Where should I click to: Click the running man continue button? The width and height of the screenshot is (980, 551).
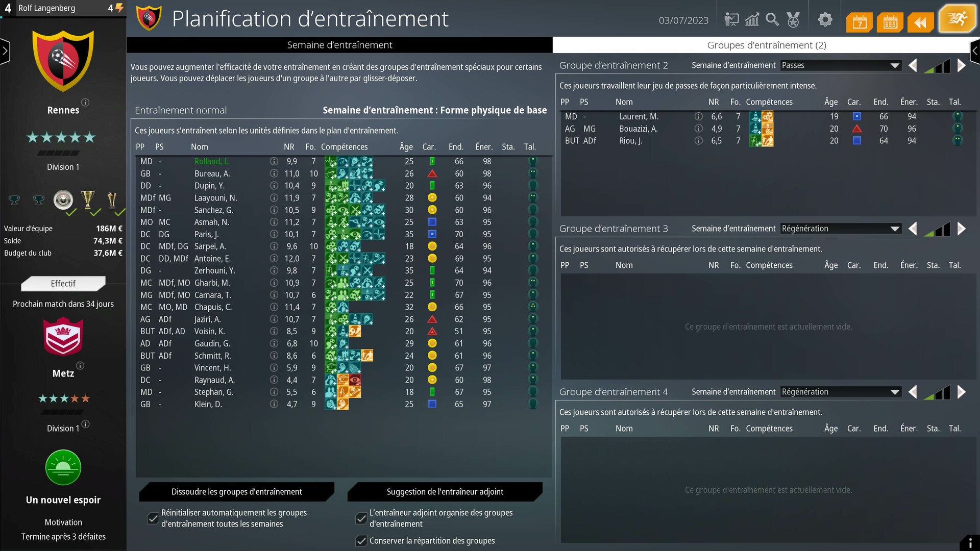957,19
